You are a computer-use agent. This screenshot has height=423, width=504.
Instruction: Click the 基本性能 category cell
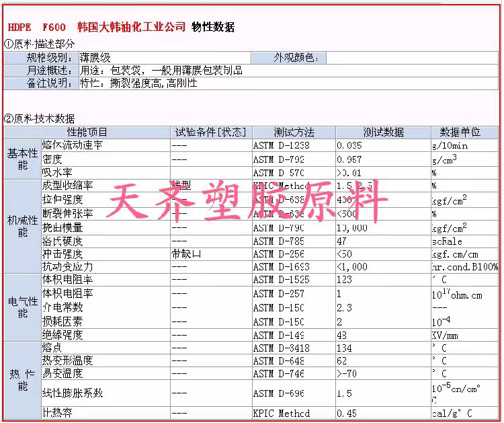coord(22,159)
